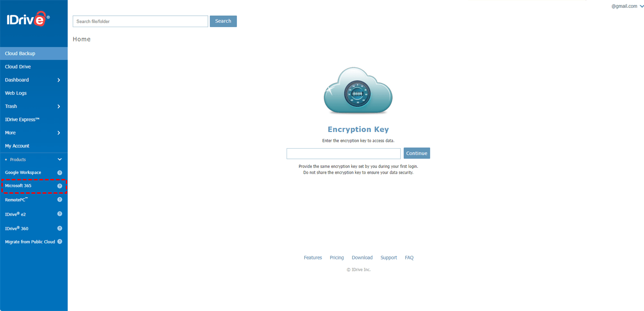The width and height of the screenshot is (644, 311).
Task: Open Dashboard menu item
Action: tap(17, 80)
